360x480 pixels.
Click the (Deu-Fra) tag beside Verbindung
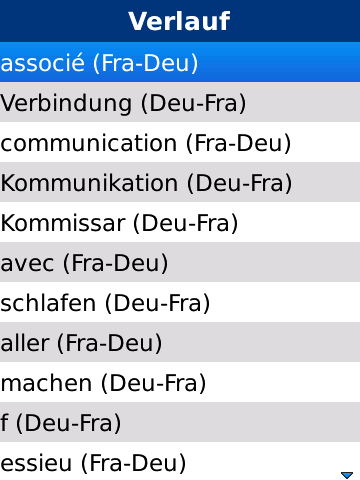coord(194,103)
